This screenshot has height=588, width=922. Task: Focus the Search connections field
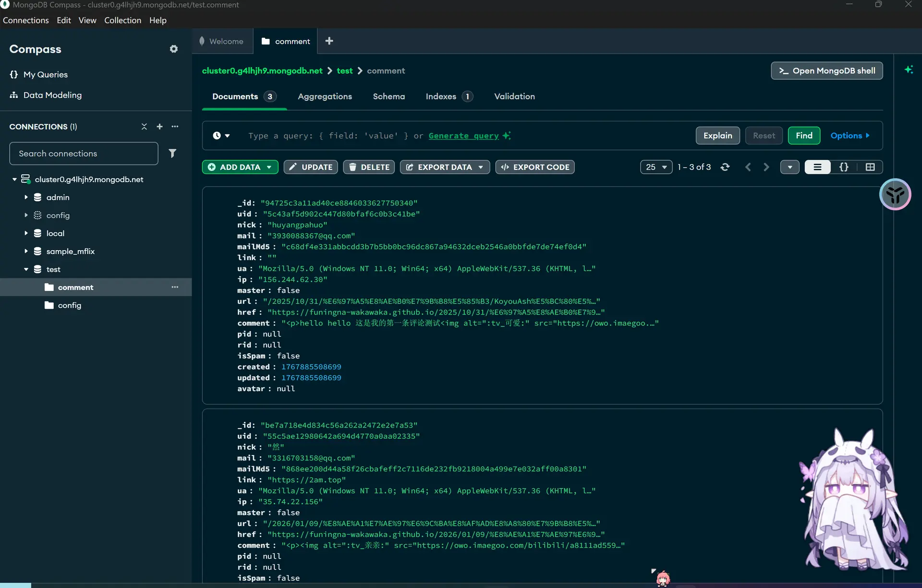84,154
